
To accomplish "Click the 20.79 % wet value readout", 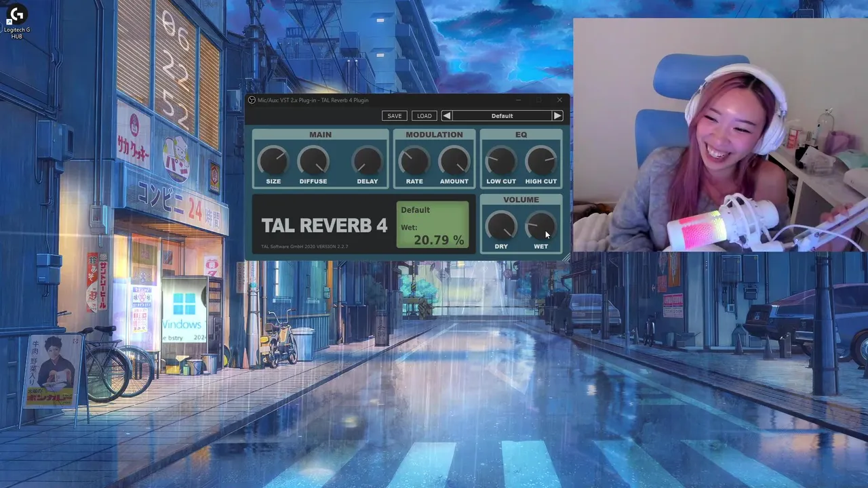I will click(439, 240).
